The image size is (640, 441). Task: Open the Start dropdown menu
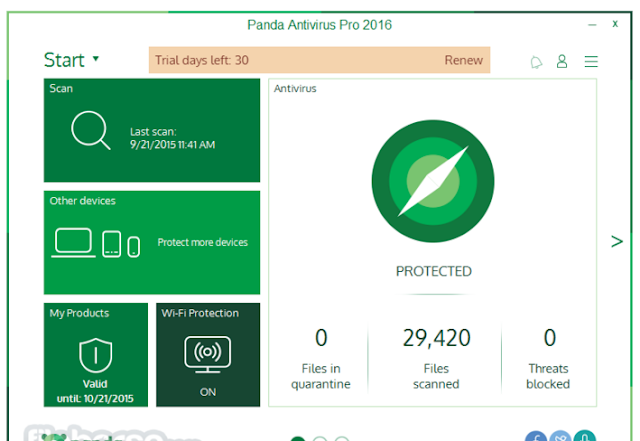click(71, 60)
